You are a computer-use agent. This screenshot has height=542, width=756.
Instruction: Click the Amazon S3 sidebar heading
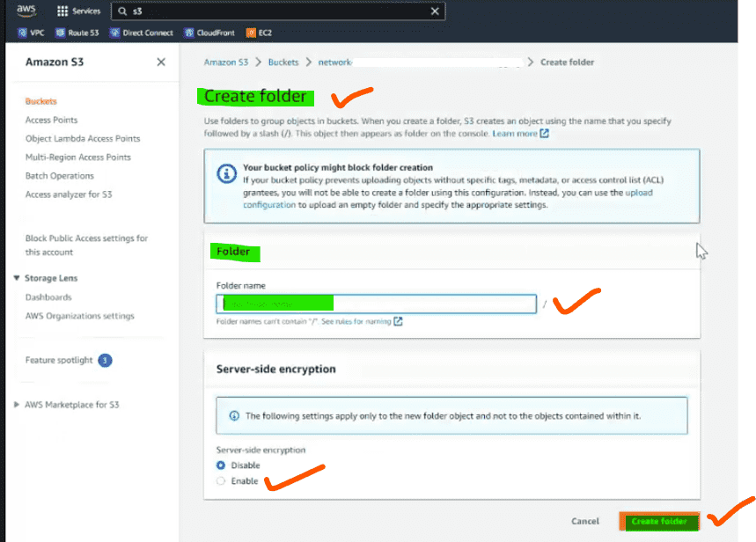click(x=55, y=62)
